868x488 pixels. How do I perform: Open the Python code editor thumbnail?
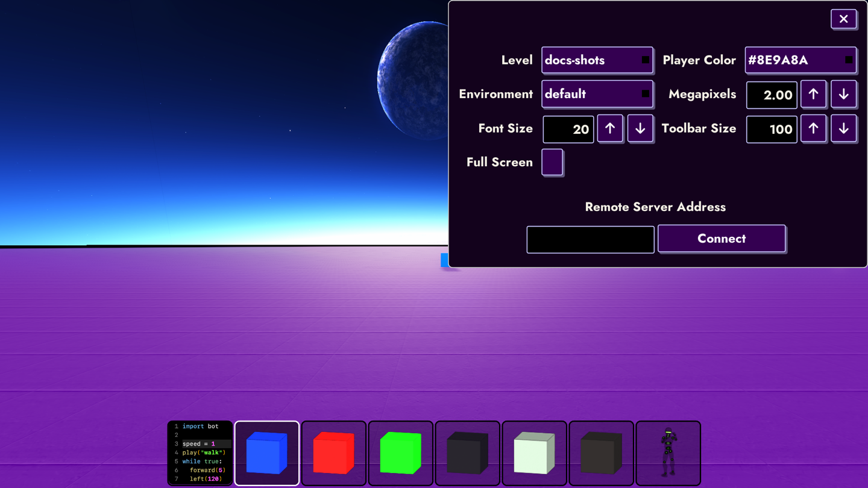[200, 453]
